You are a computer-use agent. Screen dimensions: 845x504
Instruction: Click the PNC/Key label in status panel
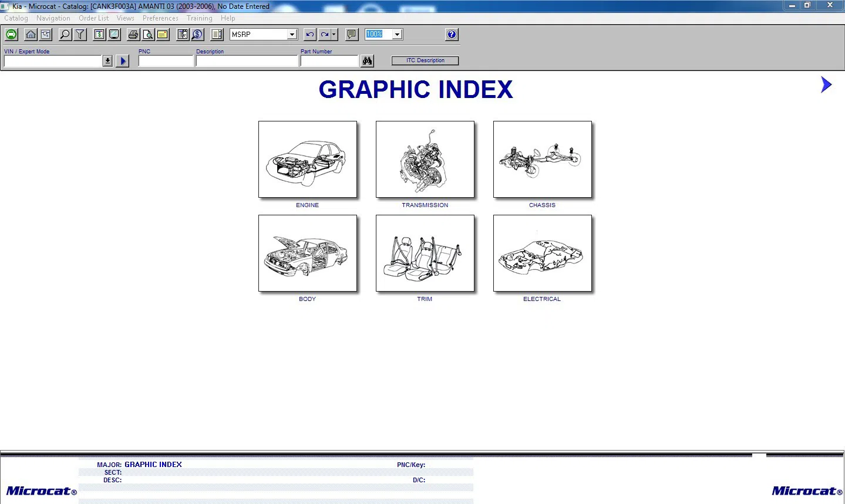[411, 465]
